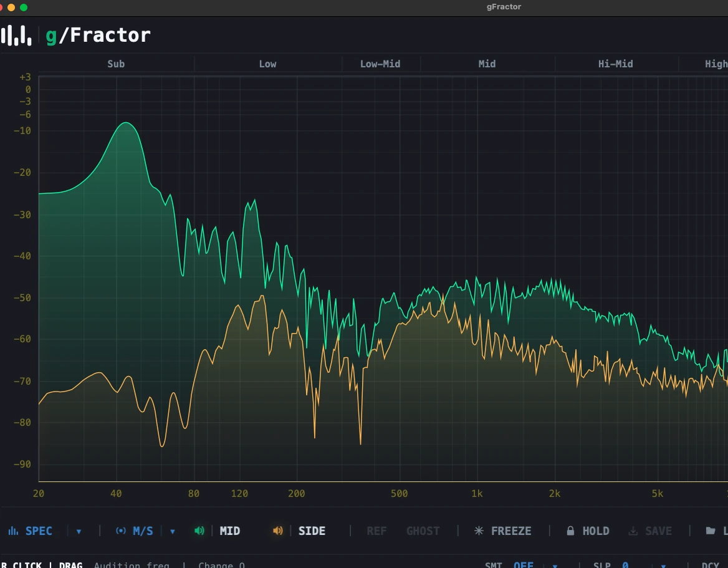This screenshot has height=568, width=728.
Task: Click the 5k frequency axis label
Action: [658, 493]
